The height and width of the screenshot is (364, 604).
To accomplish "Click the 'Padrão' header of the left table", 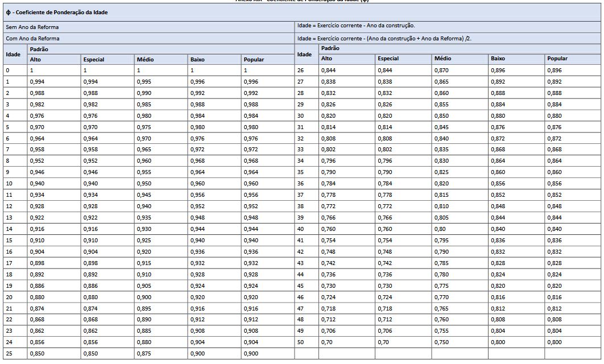I will pyautogui.click(x=39, y=49).
